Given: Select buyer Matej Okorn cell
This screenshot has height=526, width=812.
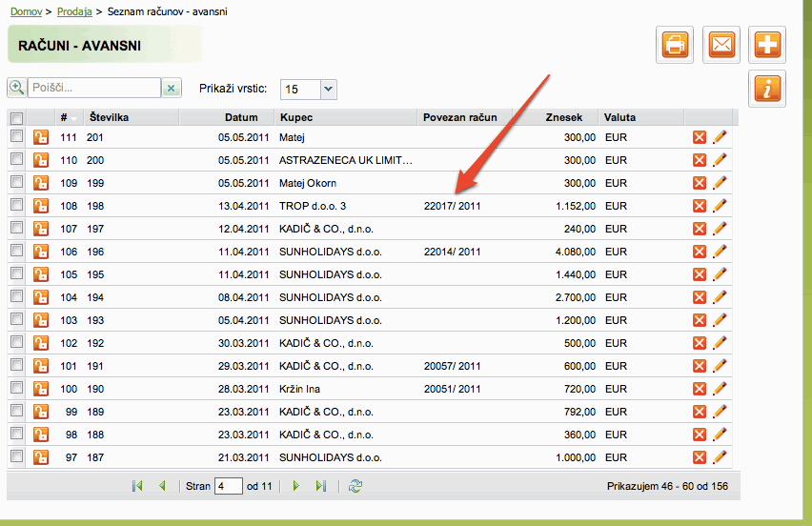Looking at the screenshot, I should (x=308, y=183).
